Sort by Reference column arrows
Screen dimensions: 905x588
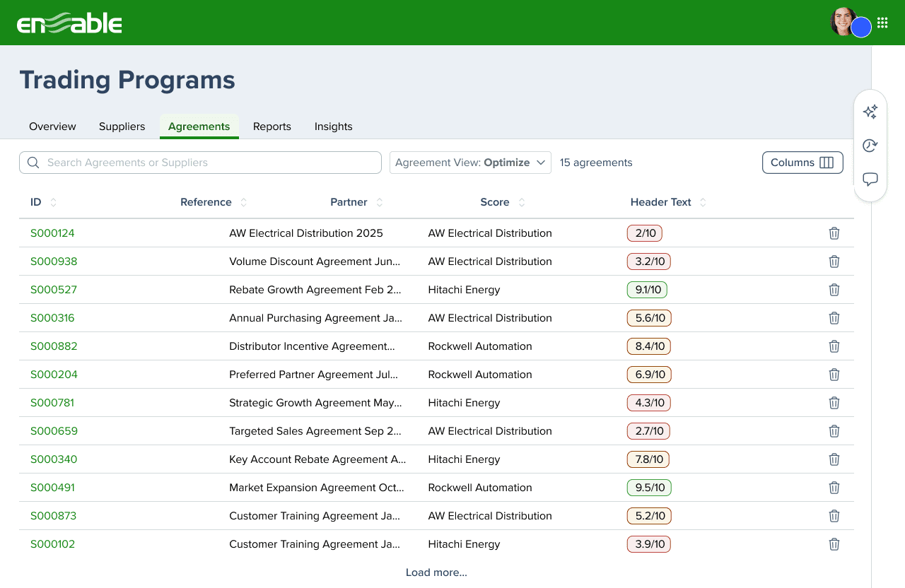pyautogui.click(x=243, y=202)
